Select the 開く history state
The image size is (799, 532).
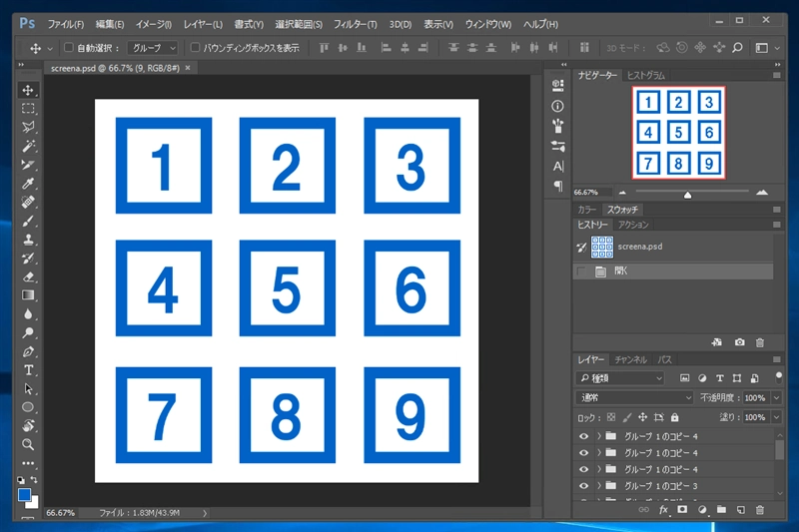tap(673, 271)
